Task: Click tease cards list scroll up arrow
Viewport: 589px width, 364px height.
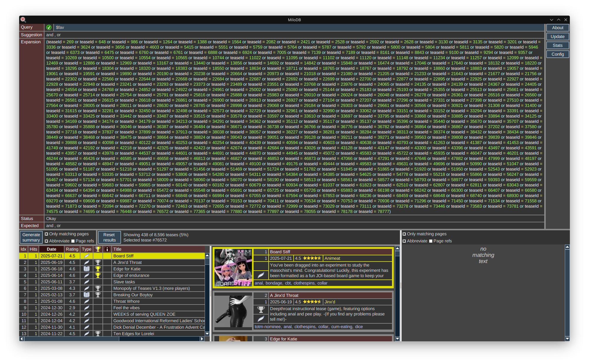Action: pyautogui.click(x=397, y=249)
